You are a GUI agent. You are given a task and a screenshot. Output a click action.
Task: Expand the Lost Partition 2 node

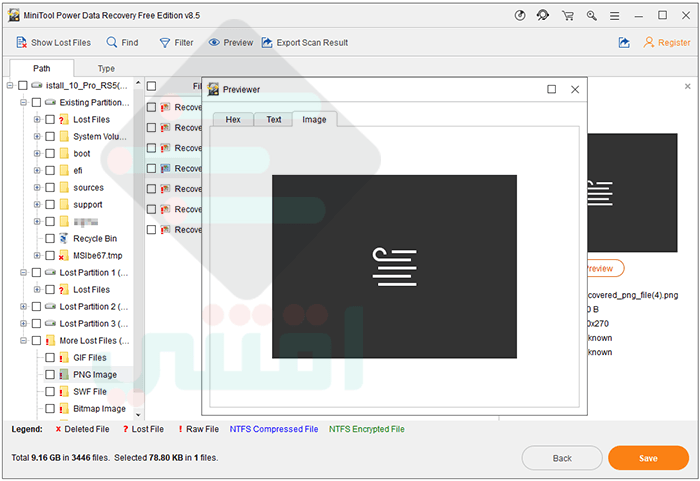pos(24,306)
